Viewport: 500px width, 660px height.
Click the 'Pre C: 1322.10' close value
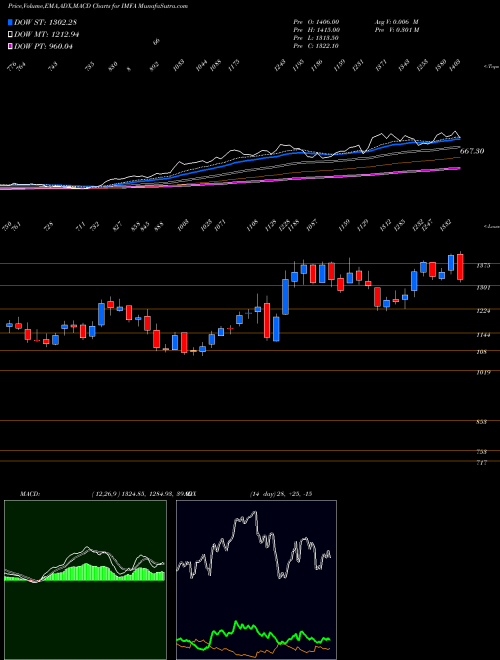point(316,46)
